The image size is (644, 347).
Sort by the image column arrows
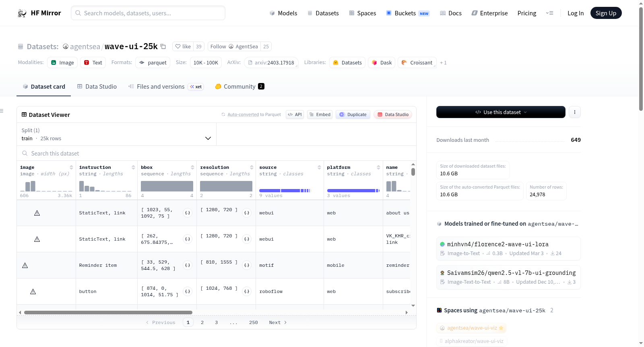point(71,167)
